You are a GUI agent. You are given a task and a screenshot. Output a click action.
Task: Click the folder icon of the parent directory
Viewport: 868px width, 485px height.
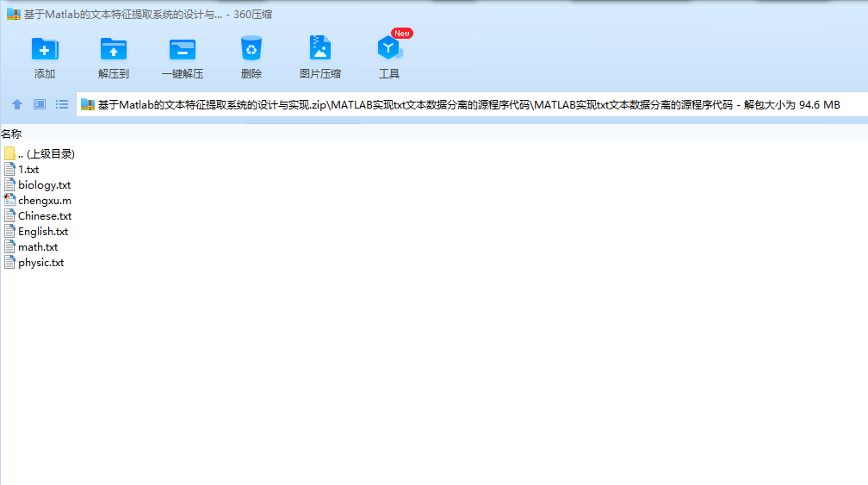pyautogui.click(x=9, y=154)
